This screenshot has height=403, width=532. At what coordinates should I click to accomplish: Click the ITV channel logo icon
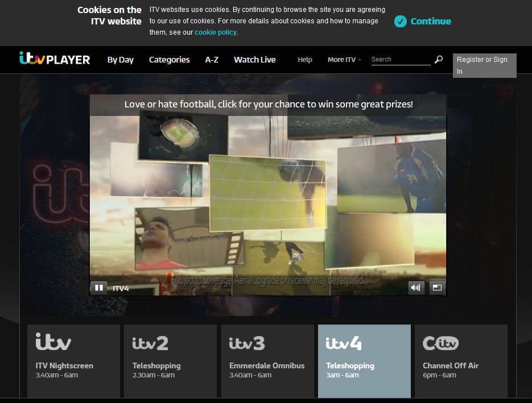(x=53, y=341)
